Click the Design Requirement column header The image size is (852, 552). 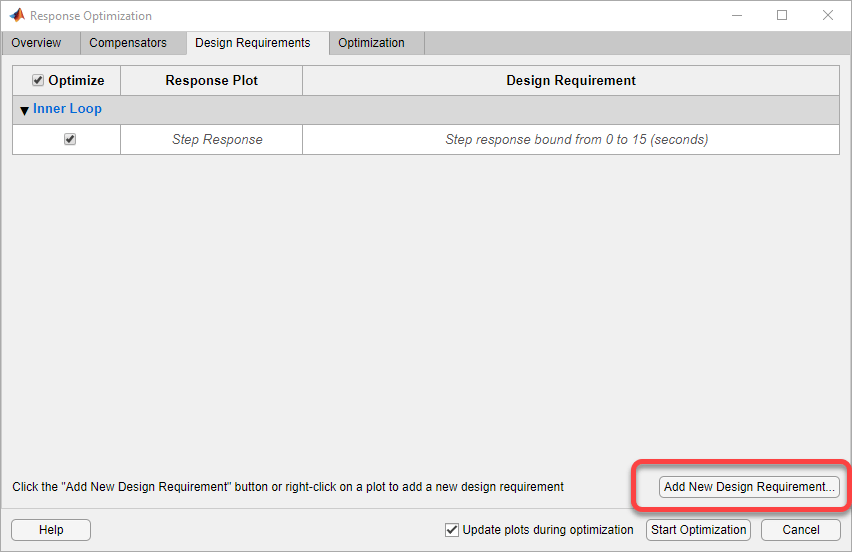(571, 80)
